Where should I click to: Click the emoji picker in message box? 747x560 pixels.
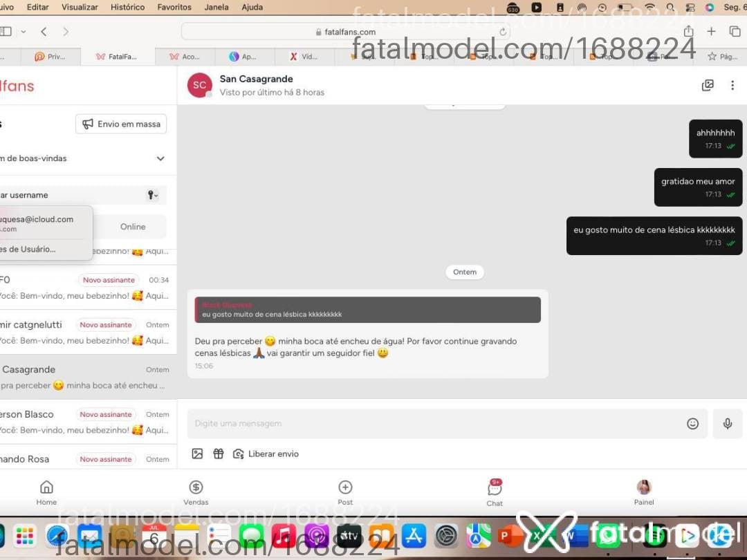[x=692, y=423]
